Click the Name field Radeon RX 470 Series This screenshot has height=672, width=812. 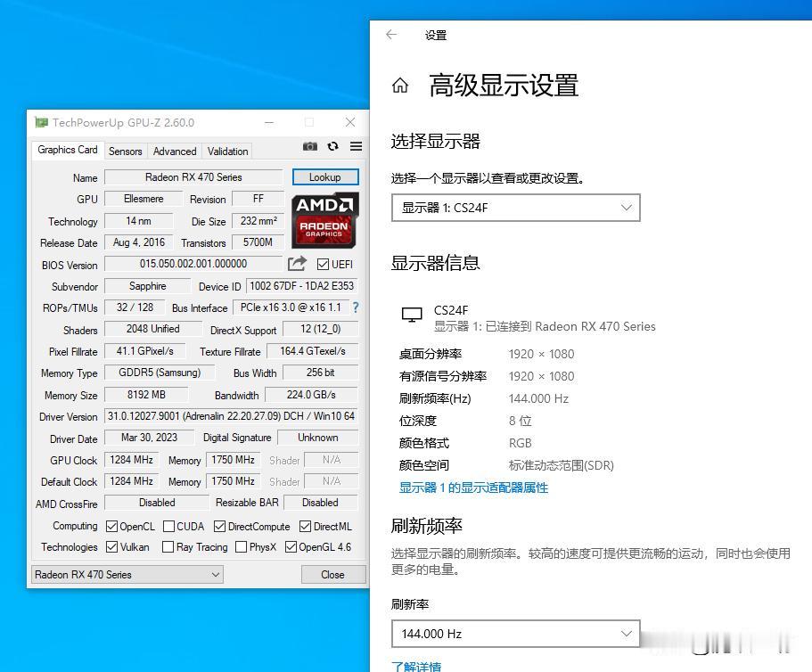193,177
